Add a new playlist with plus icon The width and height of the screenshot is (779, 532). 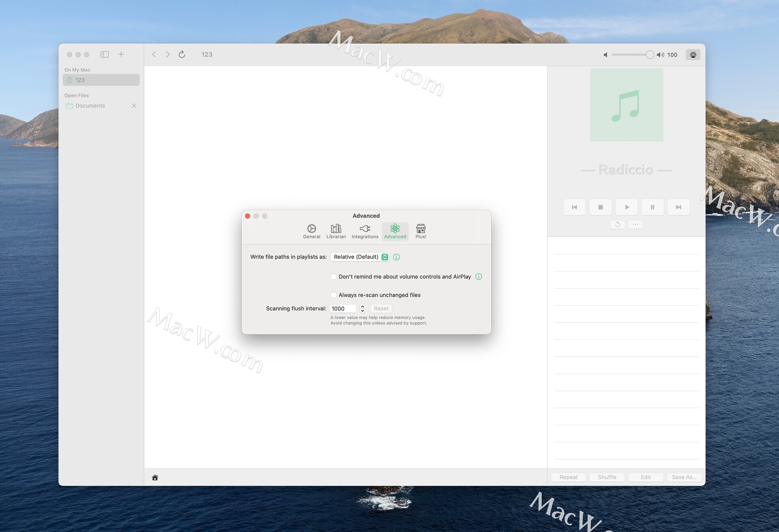121,54
